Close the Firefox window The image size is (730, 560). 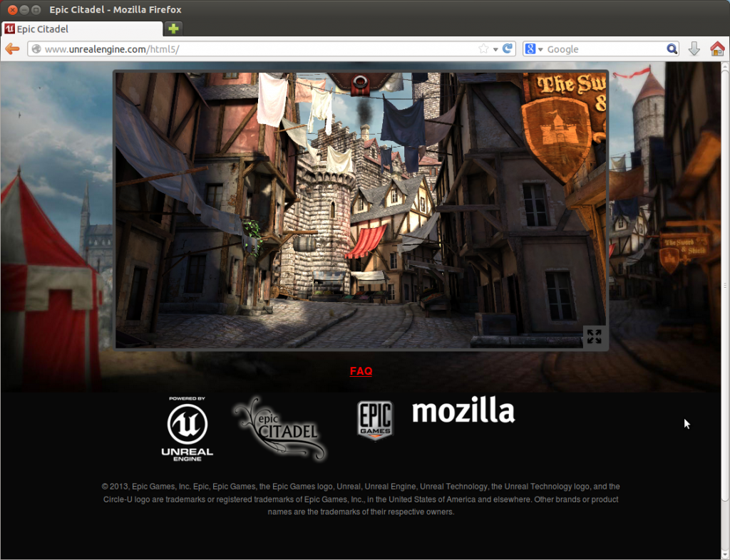pyautogui.click(x=13, y=10)
